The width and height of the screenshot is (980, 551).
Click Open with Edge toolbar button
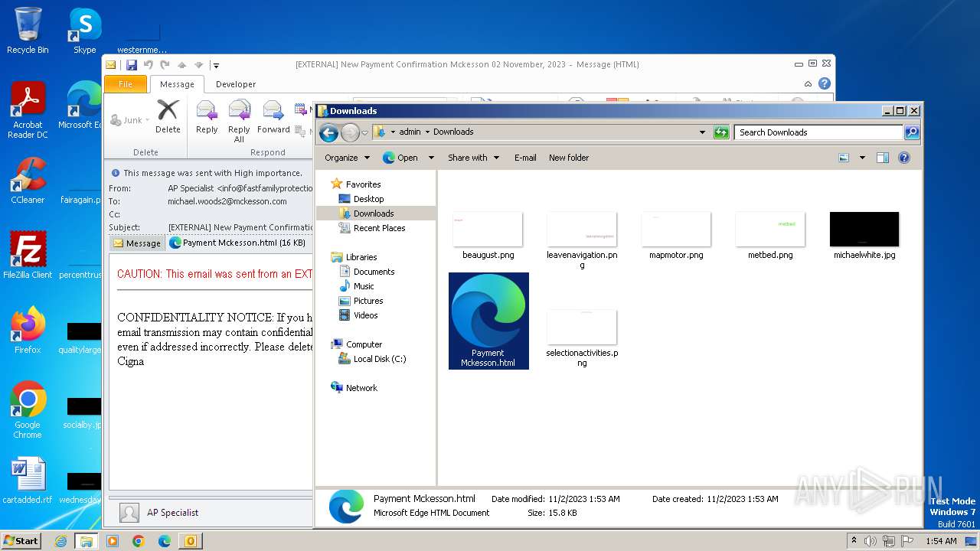pyautogui.click(x=400, y=158)
